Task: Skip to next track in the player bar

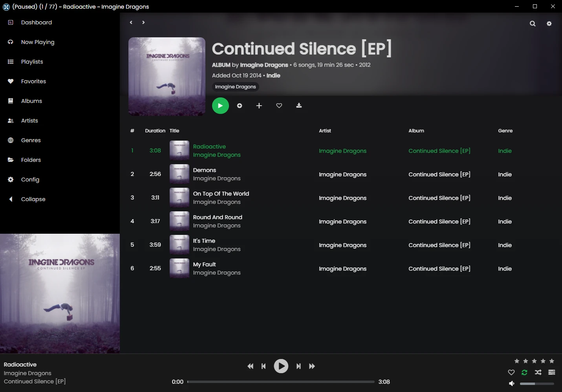Action: point(298,366)
